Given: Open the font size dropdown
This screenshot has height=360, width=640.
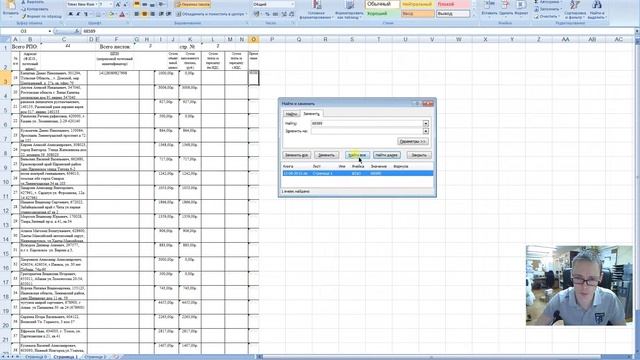Looking at the screenshot, I should click(x=111, y=4).
